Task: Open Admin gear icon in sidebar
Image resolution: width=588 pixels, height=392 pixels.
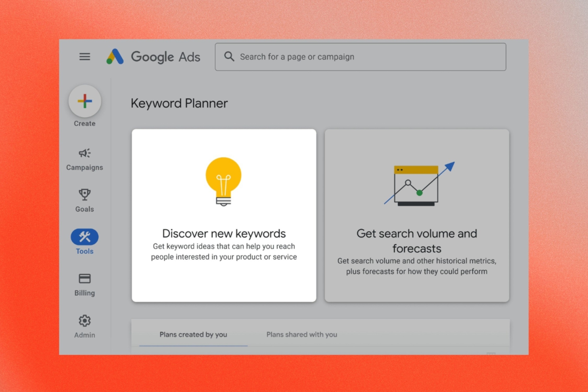Action: click(x=85, y=321)
